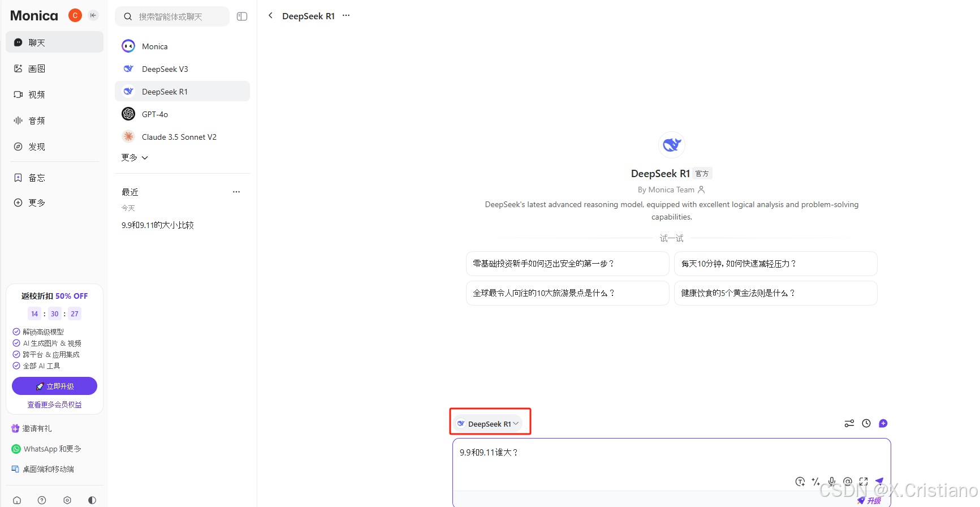The height and width of the screenshot is (507, 980).
Task: Click the microphone voice input icon
Action: pyautogui.click(x=832, y=482)
